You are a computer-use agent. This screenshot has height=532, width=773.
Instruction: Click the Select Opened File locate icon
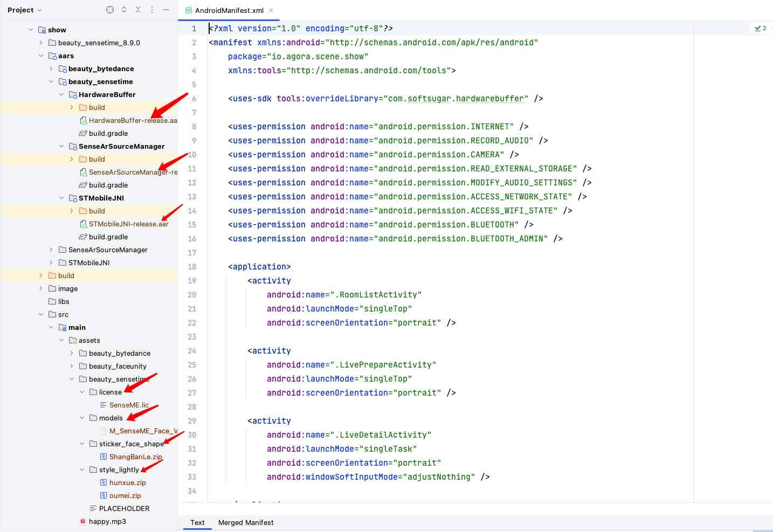(110, 10)
